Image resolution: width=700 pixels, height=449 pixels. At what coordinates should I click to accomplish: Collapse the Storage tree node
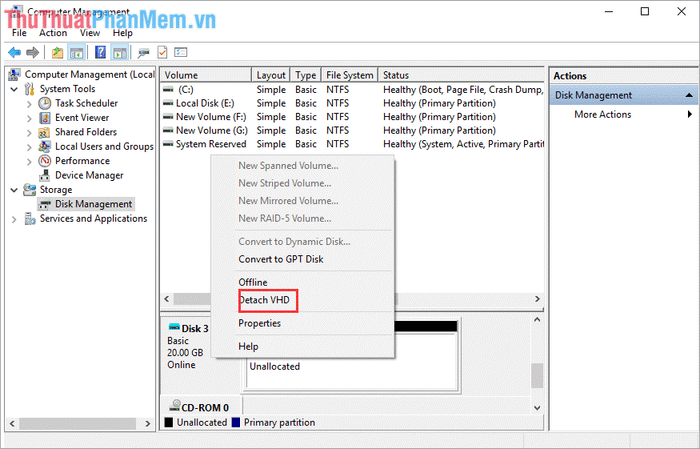coord(14,190)
